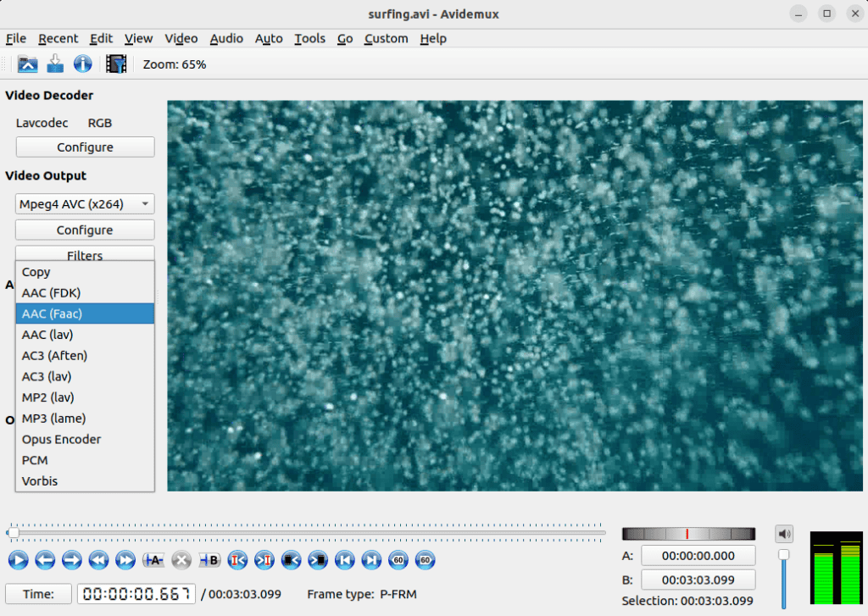
Task: Save the video with the save icon
Action: click(x=54, y=64)
